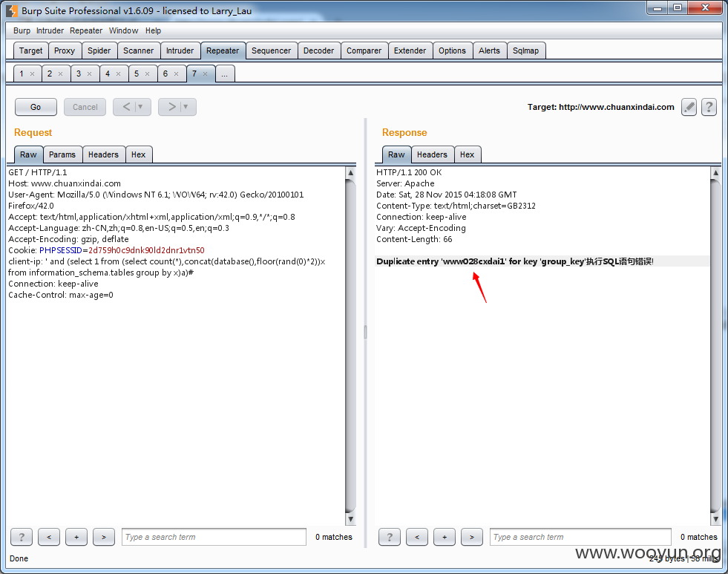Go back to previous request in history
This screenshot has width=728, height=574.
point(126,107)
